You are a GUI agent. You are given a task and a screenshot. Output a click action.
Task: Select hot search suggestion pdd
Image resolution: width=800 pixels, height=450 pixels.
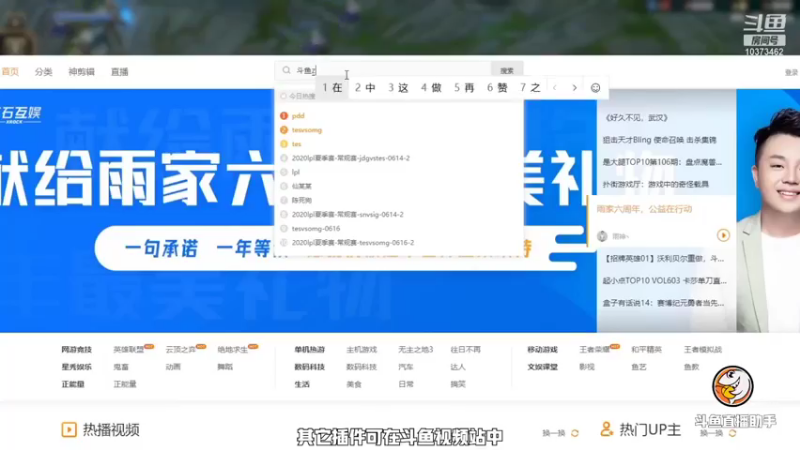tap(298, 116)
